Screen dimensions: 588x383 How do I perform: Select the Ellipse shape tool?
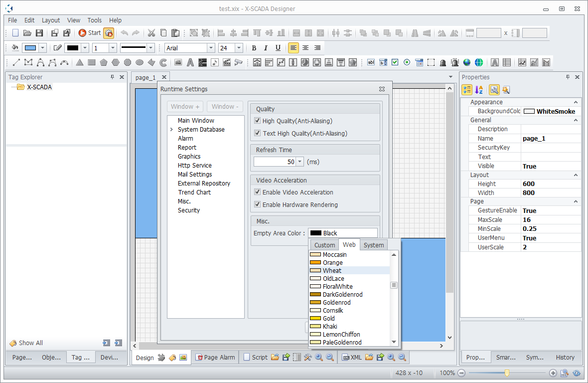click(140, 63)
